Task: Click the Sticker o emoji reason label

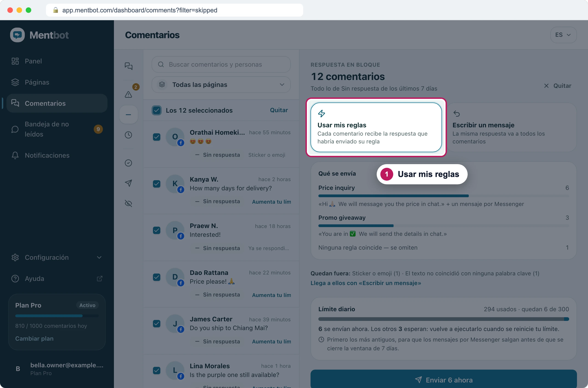Action: 267,155
